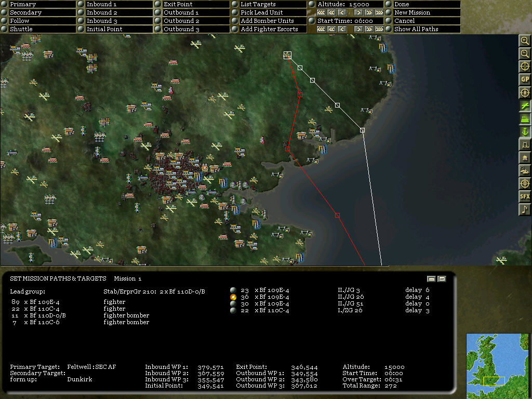Click the "Feltwell : SEC AF" primary target text

click(91, 367)
